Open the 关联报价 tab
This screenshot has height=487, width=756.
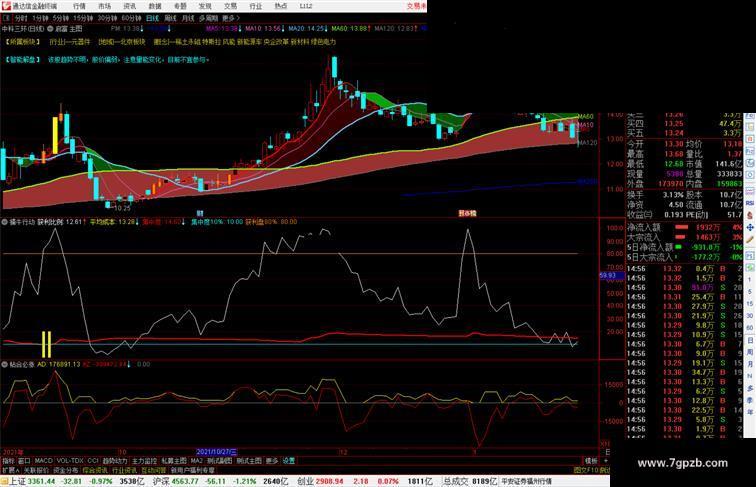(36, 470)
